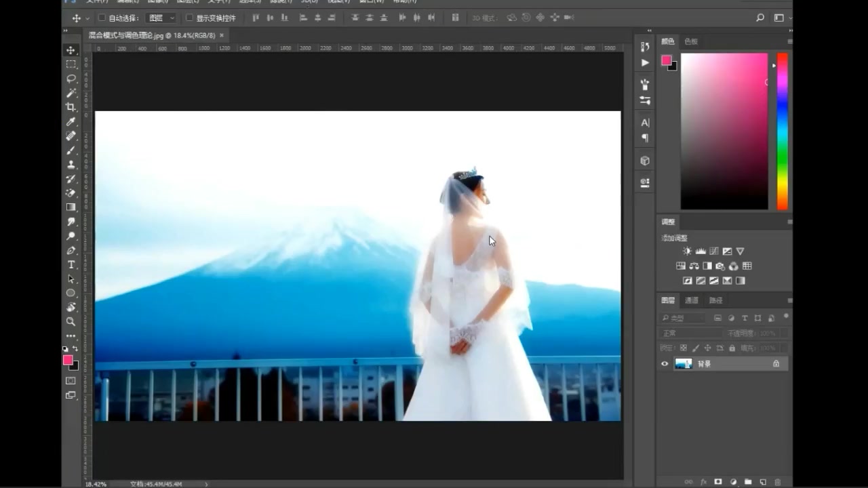This screenshot has height=488, width=868.
Task: Toggle the layer filtering on/off switch
Action: (x=786, y=316)
